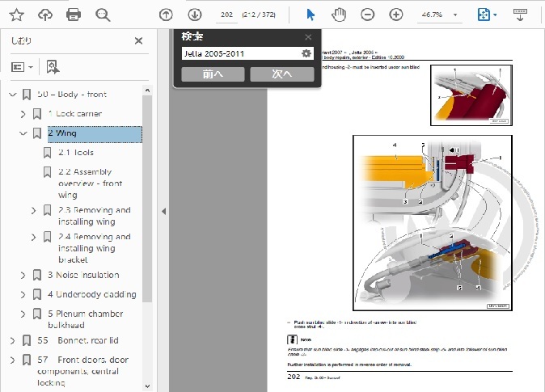
Task: Open zoom level dropdown at 46.7%
Action: (x=455, y=15)
